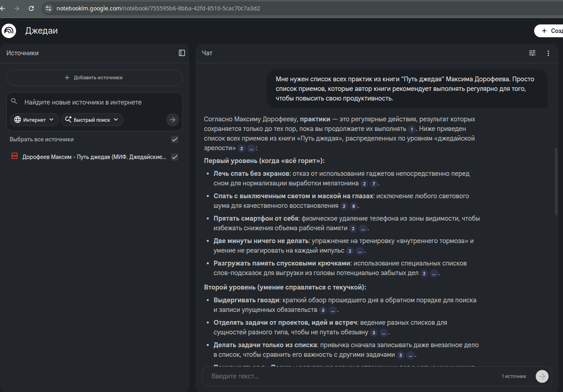Reload the page in the browser
563x392 pixels.
click(31, 8)
